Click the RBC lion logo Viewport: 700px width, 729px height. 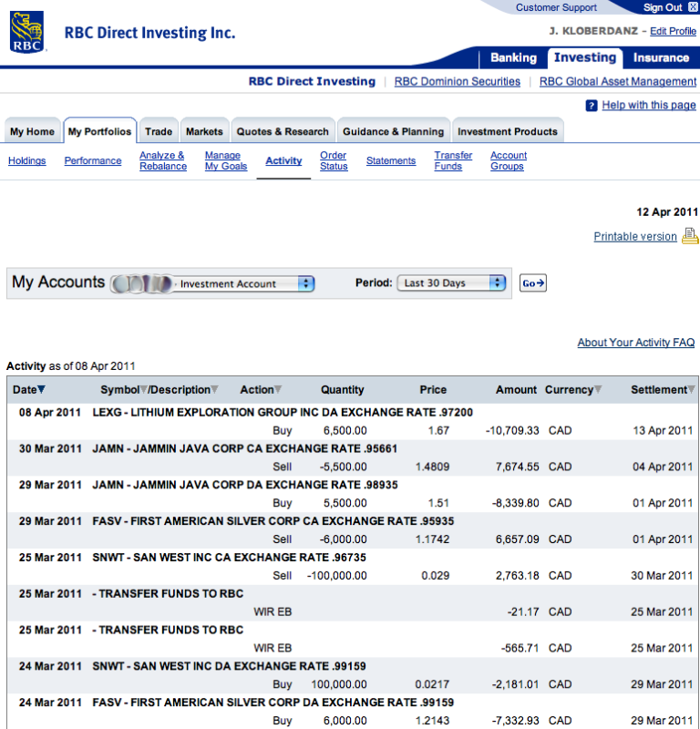coord(27,32)
